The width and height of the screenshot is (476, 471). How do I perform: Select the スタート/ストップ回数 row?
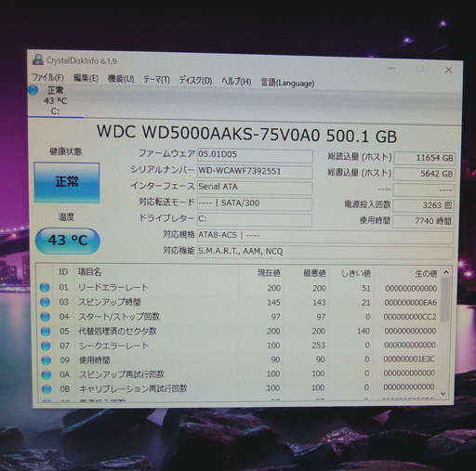(x=239, y=317)
